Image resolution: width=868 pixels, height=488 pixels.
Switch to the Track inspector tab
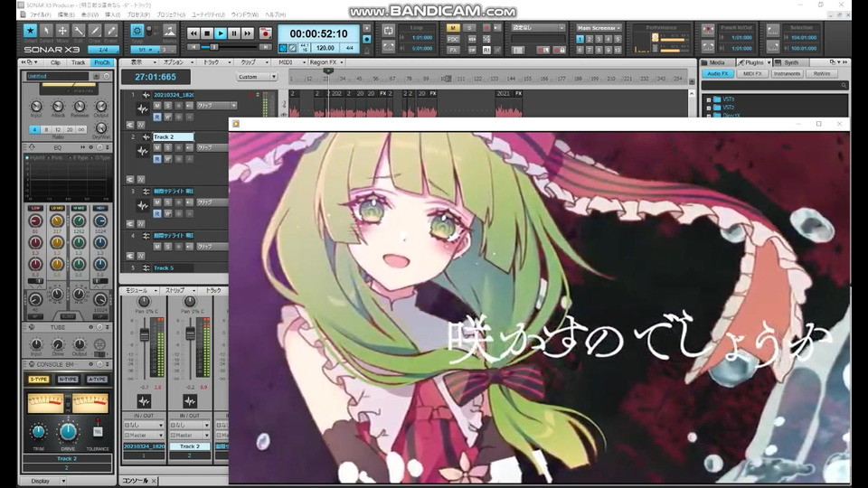click(78, 62)
